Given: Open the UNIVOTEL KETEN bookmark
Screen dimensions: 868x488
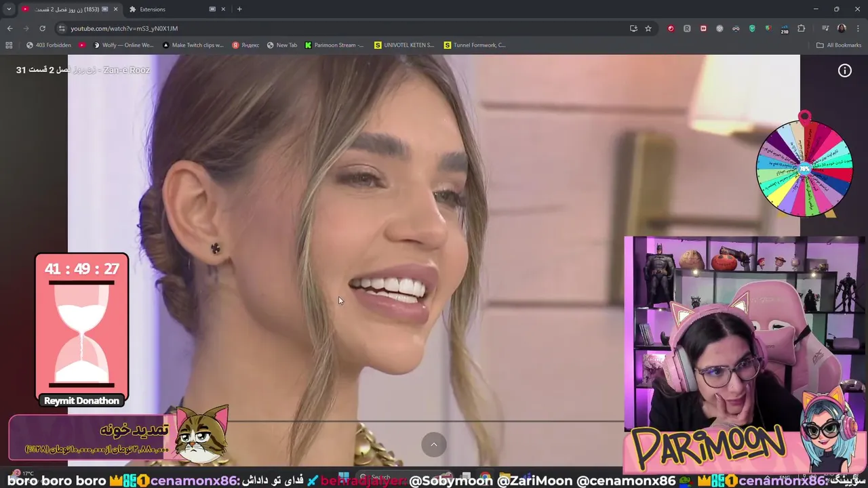Looking at the screenshot, I should [x=404, y=45].
